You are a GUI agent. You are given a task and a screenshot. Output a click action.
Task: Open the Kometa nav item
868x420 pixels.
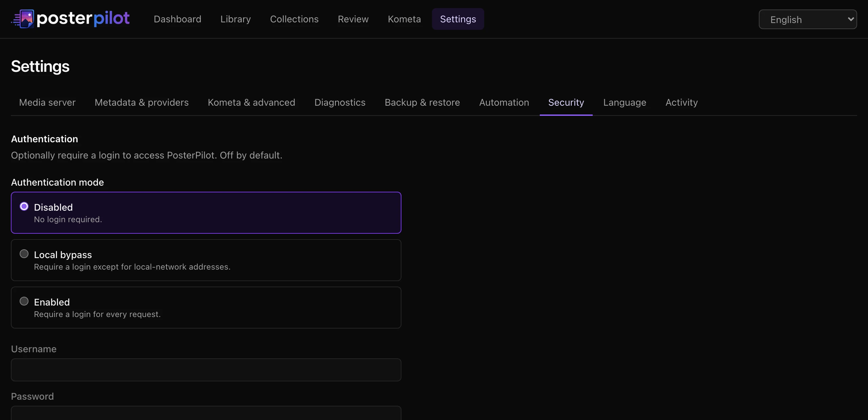tap(404, 19)
